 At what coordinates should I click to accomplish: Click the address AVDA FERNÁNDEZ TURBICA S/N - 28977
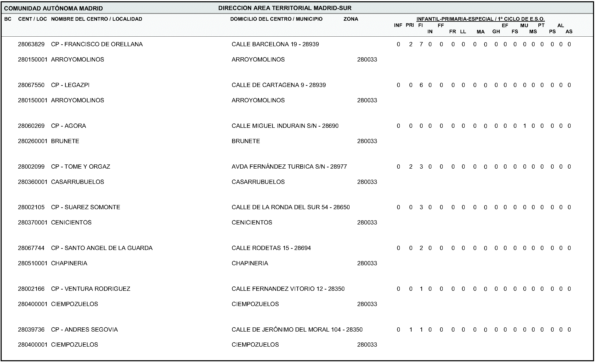289,167
